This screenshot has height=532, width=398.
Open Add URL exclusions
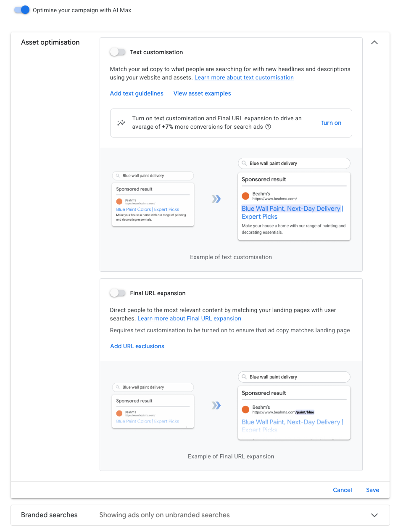pyautogui.click(x=137, y=346)
